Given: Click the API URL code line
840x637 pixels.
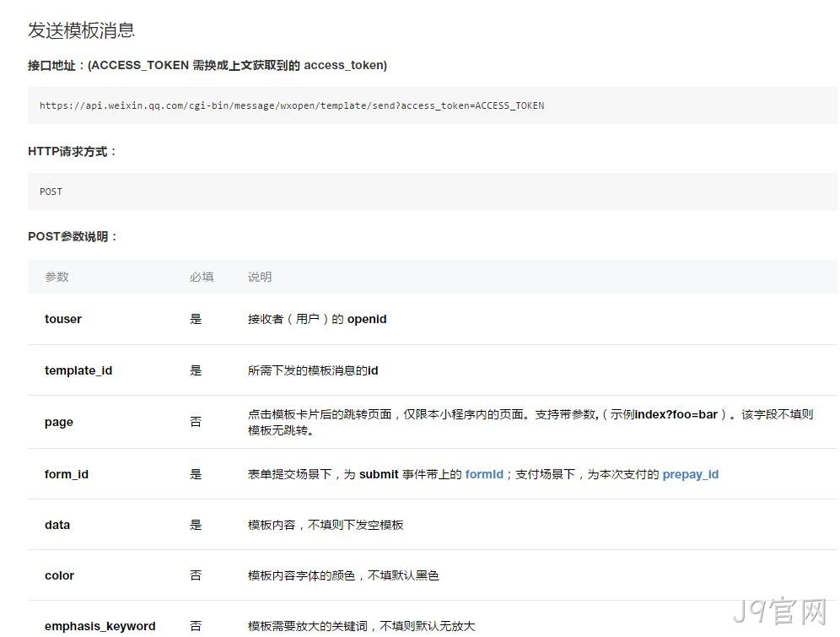Looking at the screenshot, I should coord(292,105).
